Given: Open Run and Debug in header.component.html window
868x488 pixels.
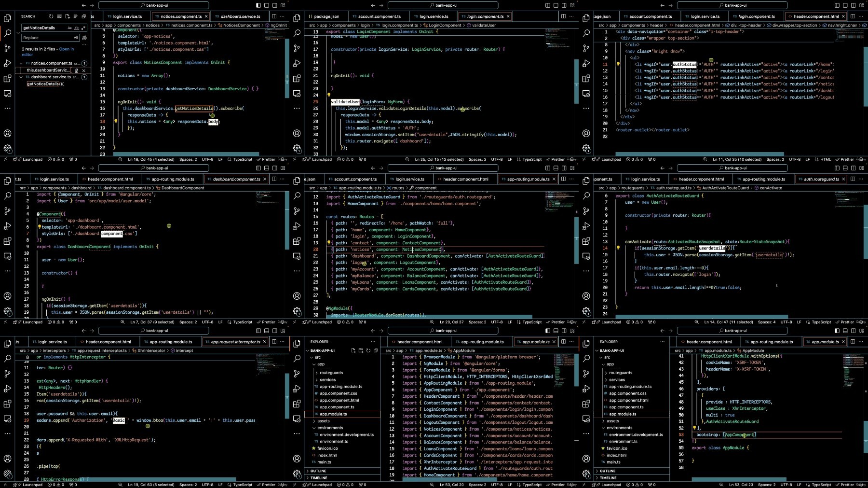Looking at the screenshot, I should [586, 63].
